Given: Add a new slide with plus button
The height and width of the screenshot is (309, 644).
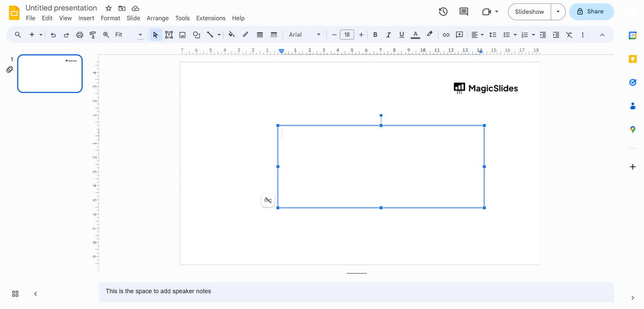Looking at the screenshot, I should click(x=32, y=35).
